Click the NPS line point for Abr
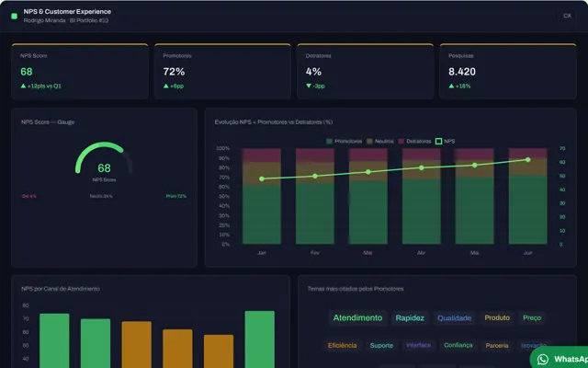This screenshot has height=368, width=588. pyautogui.click(x=422, y=167)
